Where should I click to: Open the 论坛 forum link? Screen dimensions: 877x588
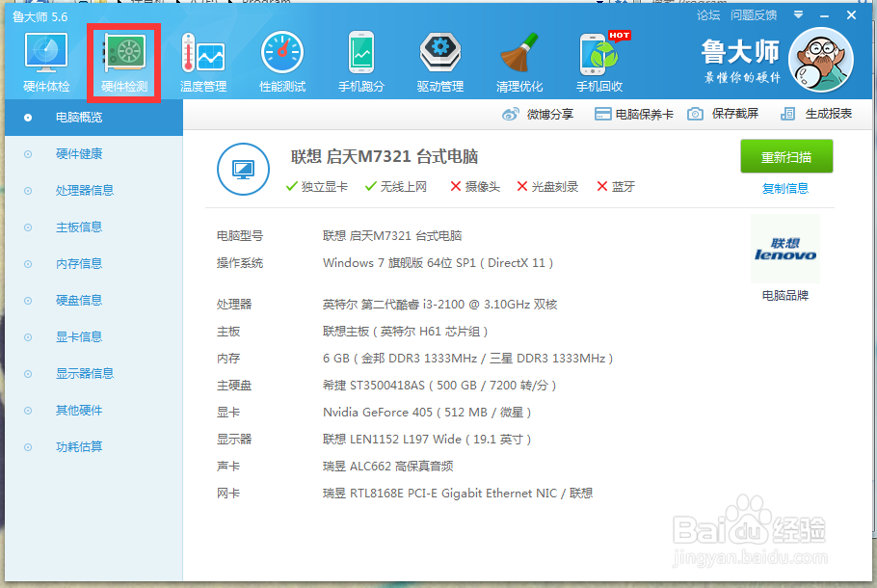click(708, 15)
